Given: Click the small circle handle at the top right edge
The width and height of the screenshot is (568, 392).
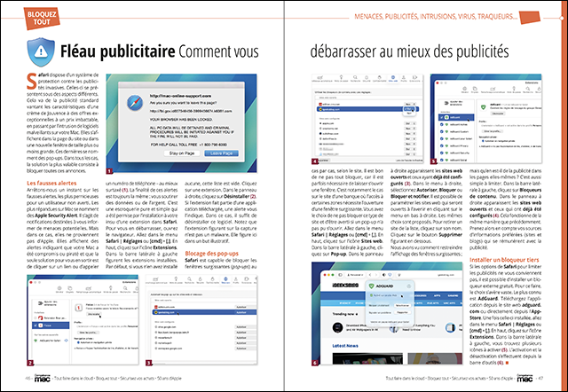Looking at the screenshot, I should coord(562,18).
